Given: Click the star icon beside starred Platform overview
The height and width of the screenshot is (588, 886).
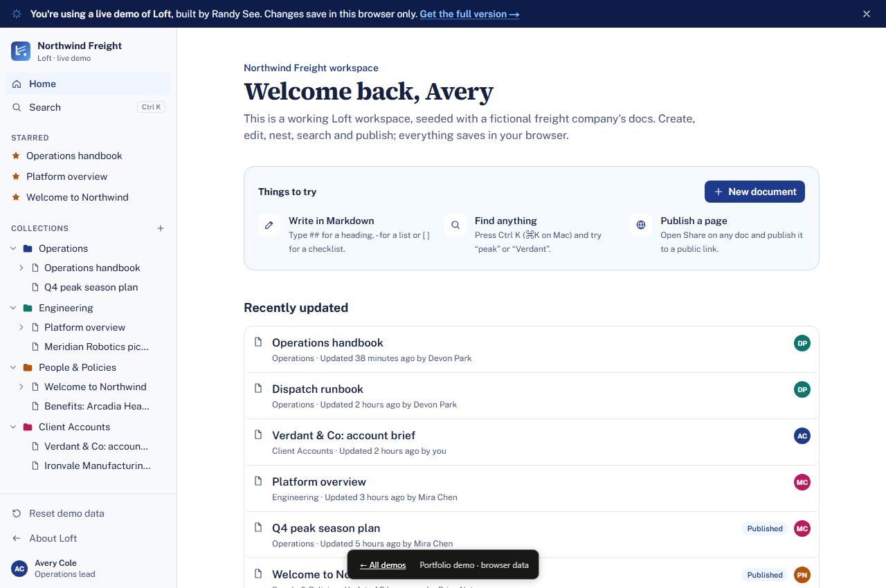Looking at the screenshot, I should click(x=17, y=176).
